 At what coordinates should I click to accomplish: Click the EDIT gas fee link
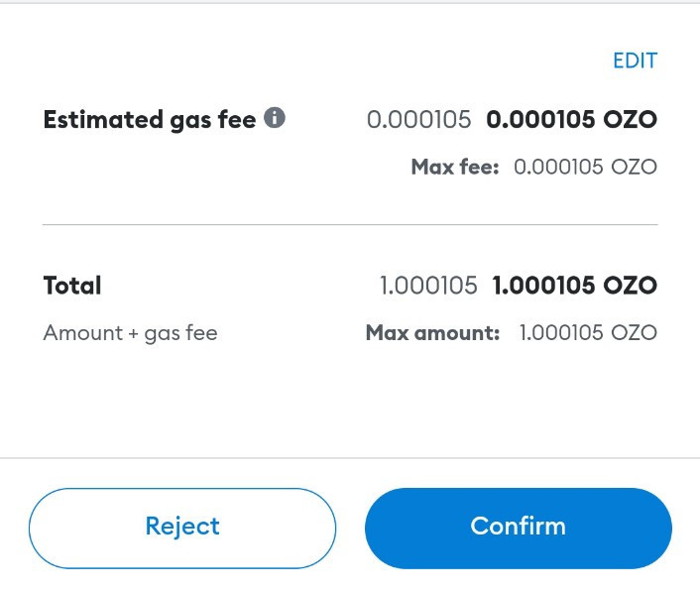click(x=635, y=60)
